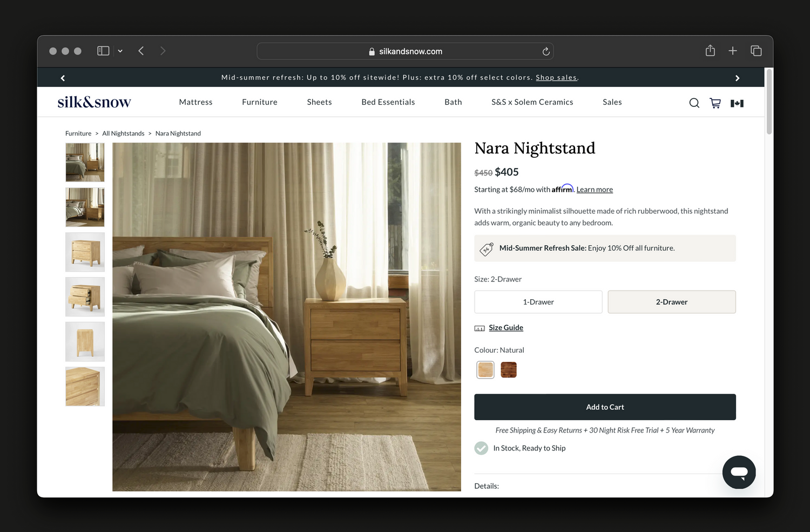Open a new tab with plus icon
The width and height of the screenshot is (810, 532).
click(732, 51)
